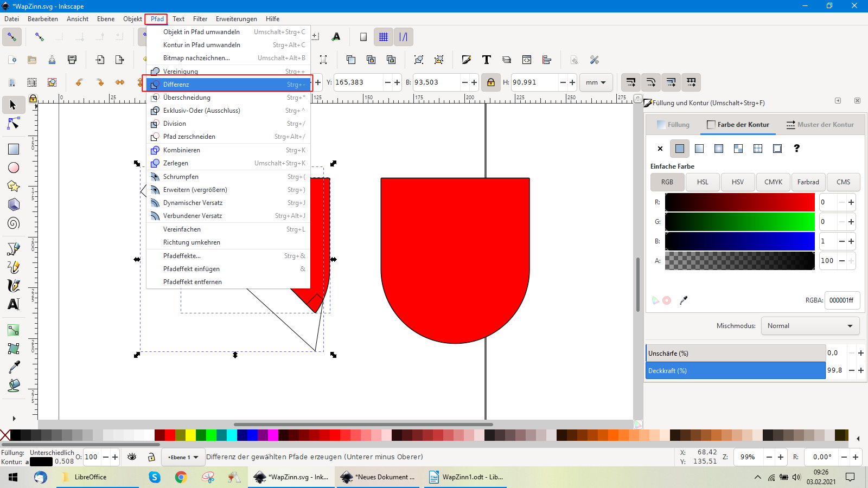Expand the Mischmodus Normal dropdown

click(809, 326)
